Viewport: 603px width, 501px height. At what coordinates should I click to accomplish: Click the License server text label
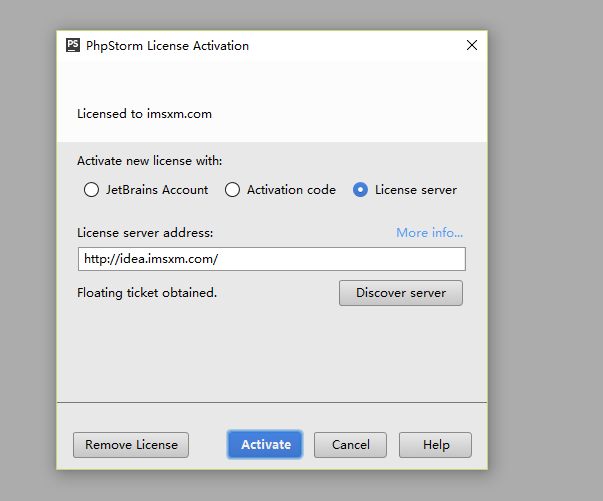[415, 190]
